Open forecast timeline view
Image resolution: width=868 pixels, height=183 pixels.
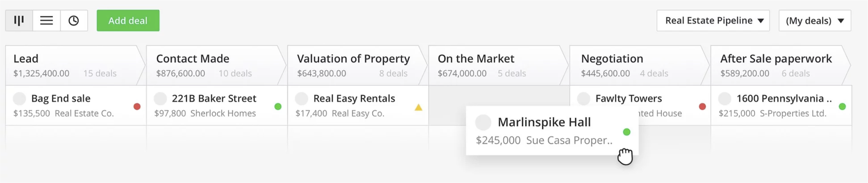74,21
